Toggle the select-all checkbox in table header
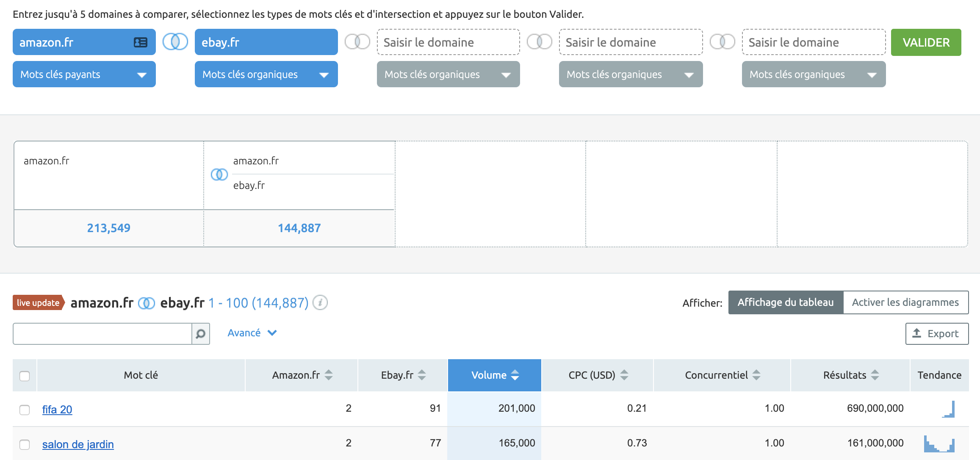 (x=25, y=376)
